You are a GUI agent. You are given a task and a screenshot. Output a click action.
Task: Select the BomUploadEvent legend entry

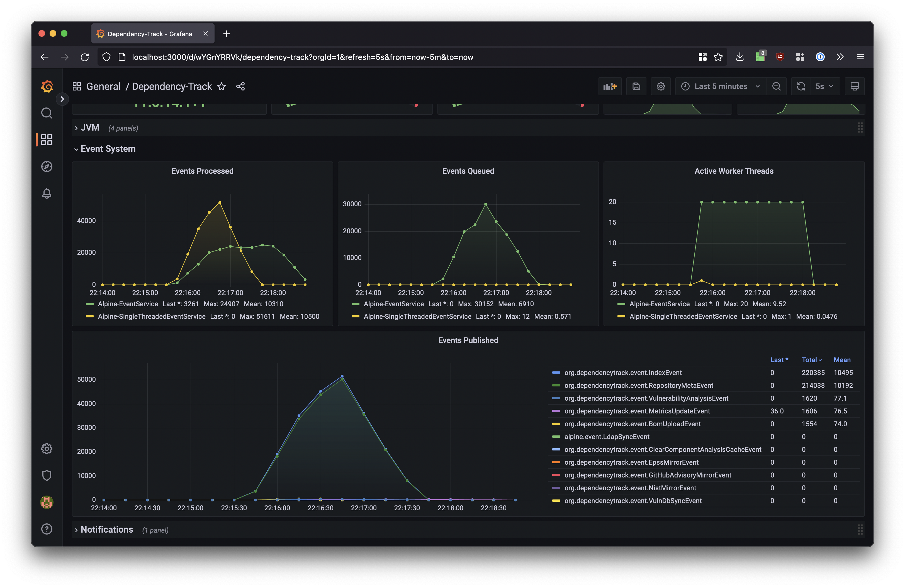tap(632, 424)
